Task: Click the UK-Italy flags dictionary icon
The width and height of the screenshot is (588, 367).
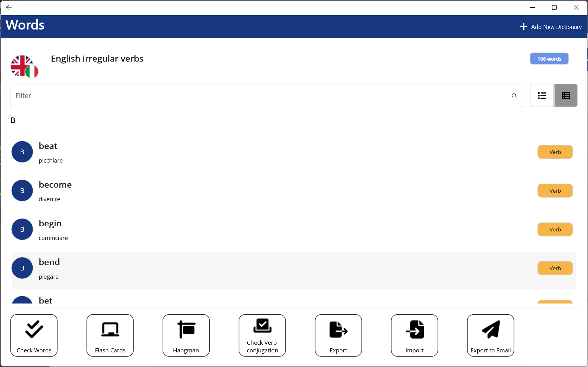Action: click(x=24, y=66)
